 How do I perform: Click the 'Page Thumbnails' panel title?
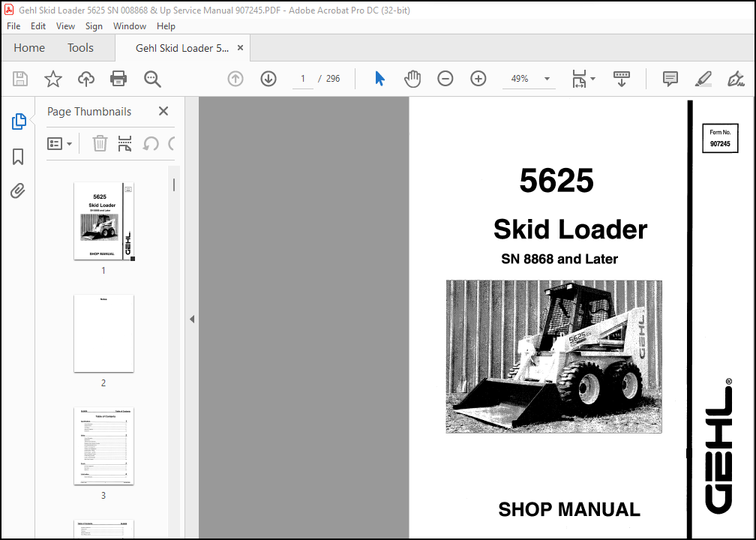click(89, 111)
